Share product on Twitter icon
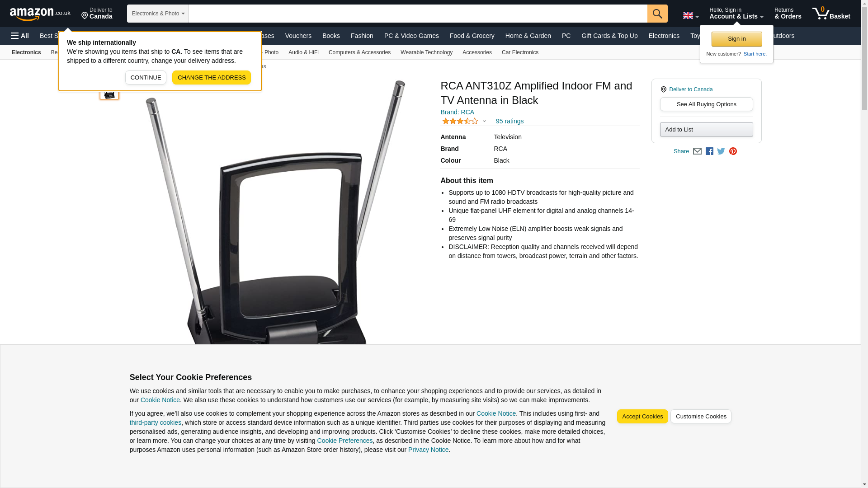868x488 pixels. (x=721, y=151)
